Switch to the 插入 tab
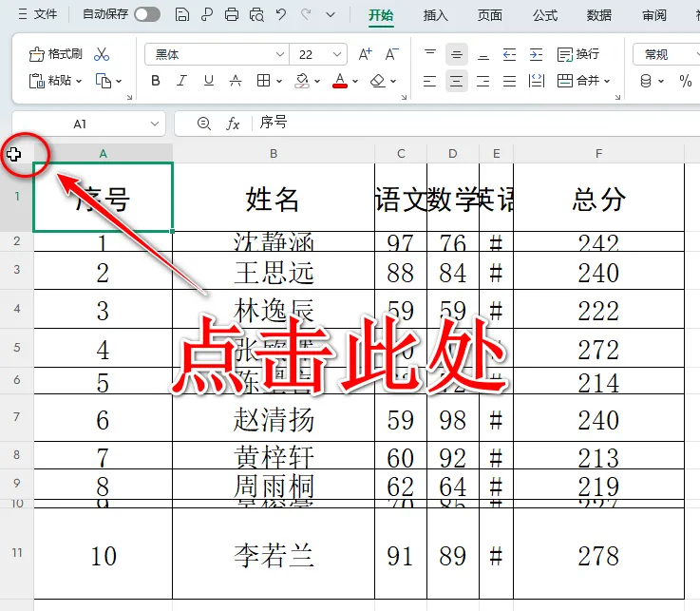700x611 pixels. click(x=435, y=15)
